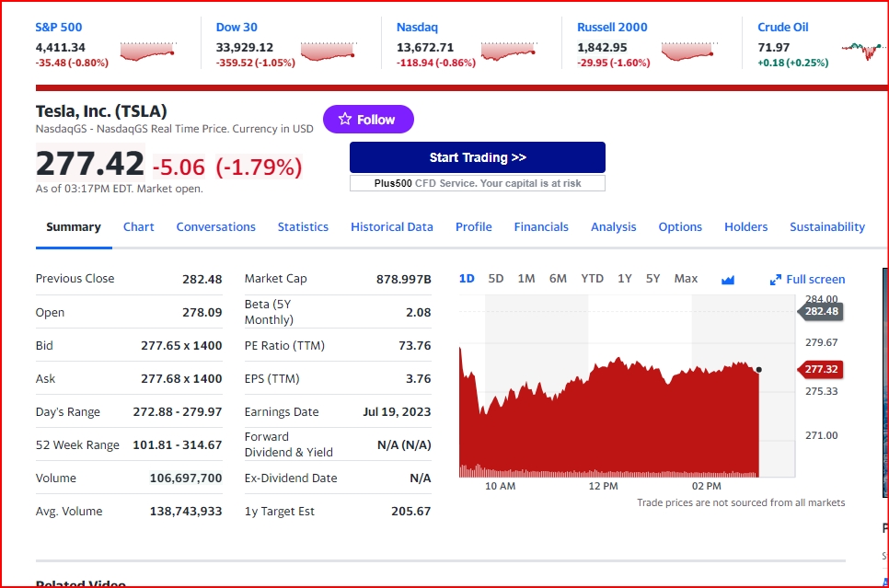Image resolution: width=889 pixels, height=588 pixels.
Task: Open the Russell 2000 mini sparkline chart
Action: tap(688, 52)
